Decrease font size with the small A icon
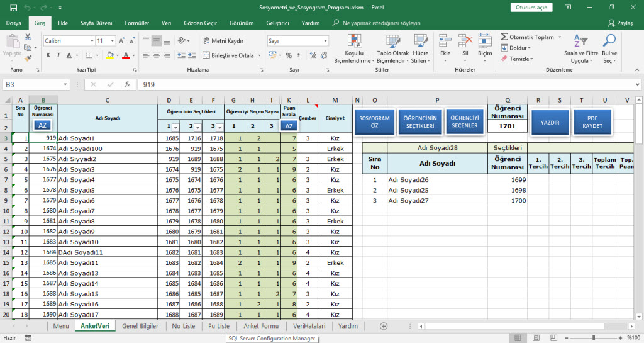This screenshot has height=343, width=644. tap(132, 41)
